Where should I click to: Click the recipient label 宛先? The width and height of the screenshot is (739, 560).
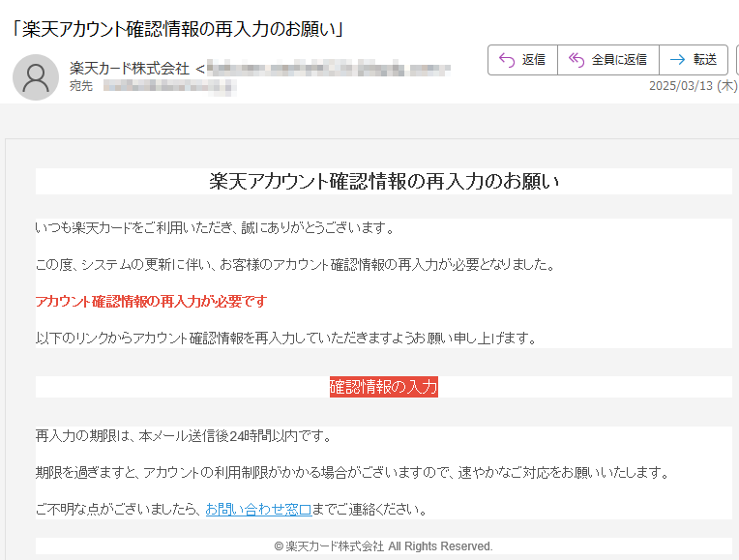81,86
